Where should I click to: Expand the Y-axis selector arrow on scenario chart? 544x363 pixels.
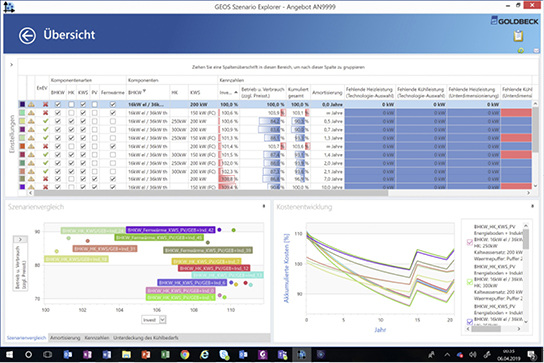pos(20,239)
